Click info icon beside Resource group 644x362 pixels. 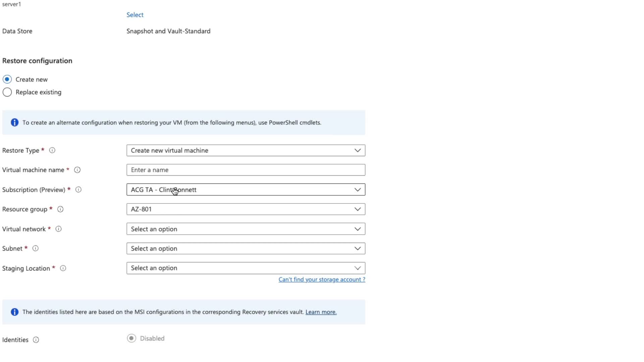(60, 209)
